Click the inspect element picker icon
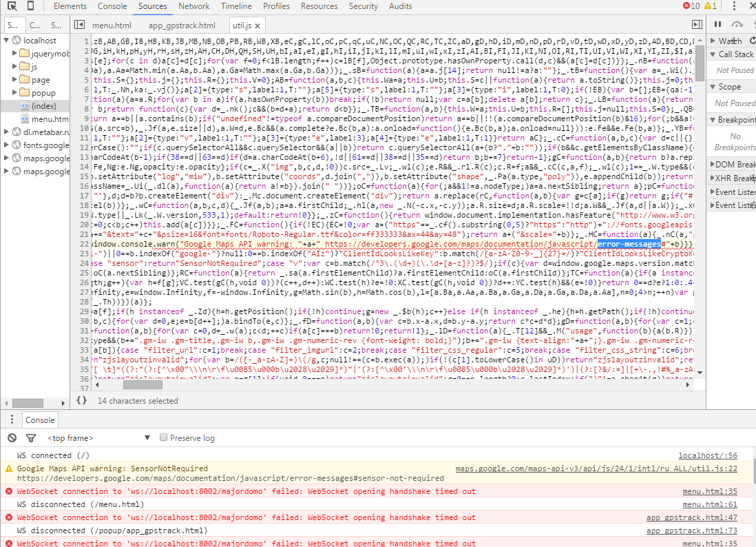 (12, 6)
